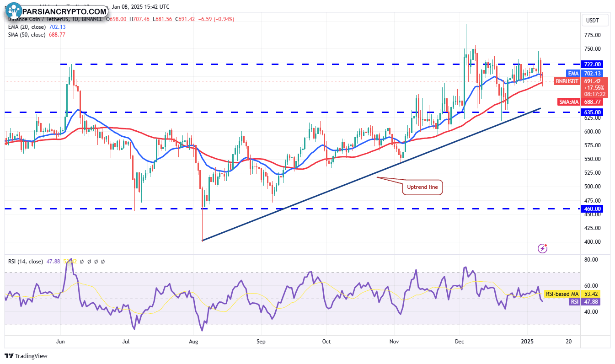Click the purple lightning bolt icon on chart

tap(543, 248)
